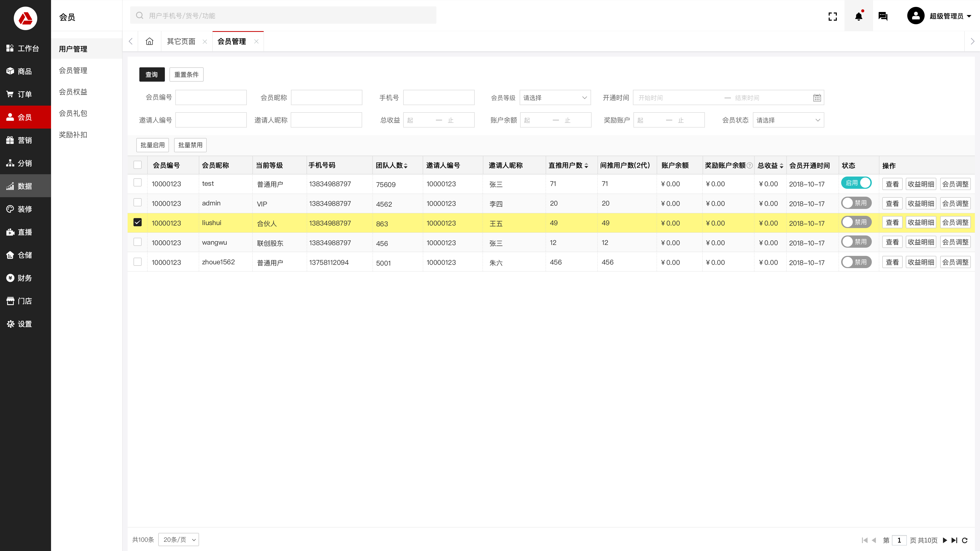Refresh the table data

click(x=965, y=540)
